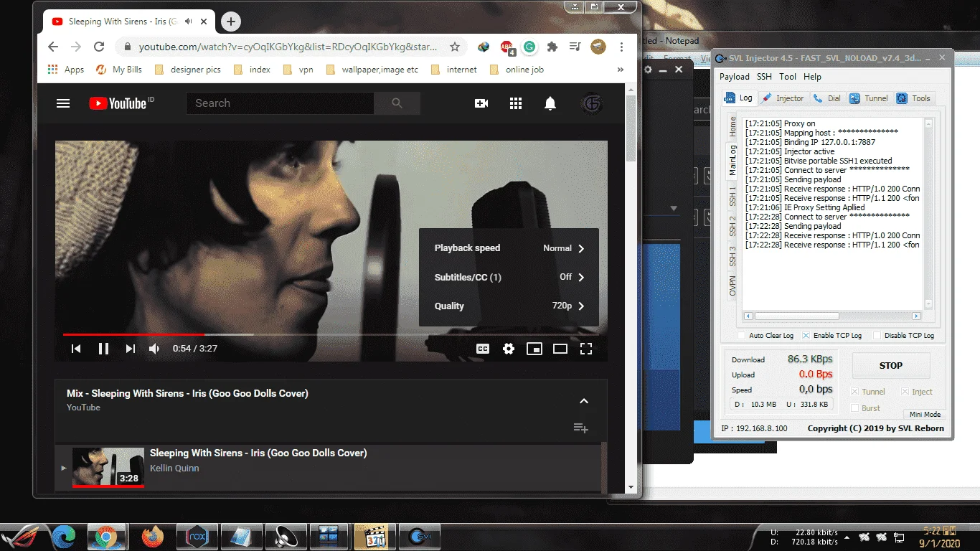Launch Firefox from the taskbar

(152, 536)
